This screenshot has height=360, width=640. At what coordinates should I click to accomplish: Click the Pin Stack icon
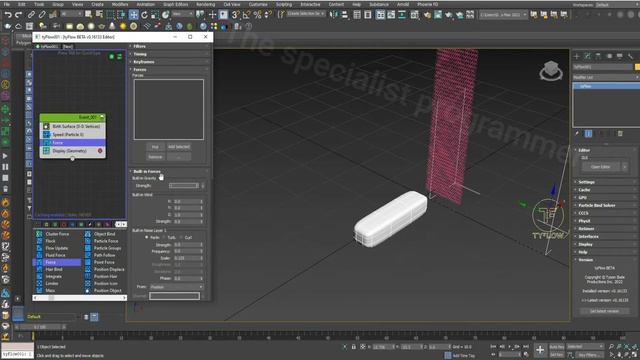(x=577, y=133)
